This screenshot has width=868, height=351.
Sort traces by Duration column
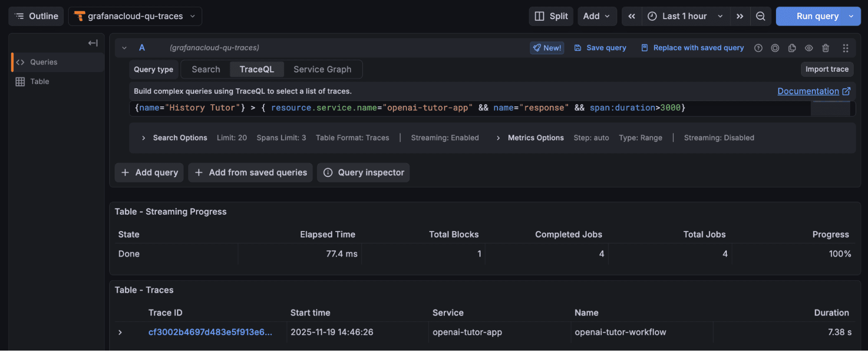tap(831, 313)
